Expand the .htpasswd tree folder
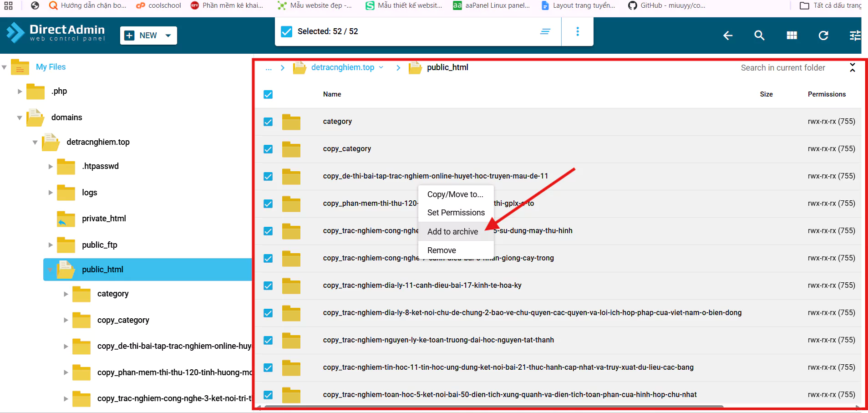 [x=51, y=167]
